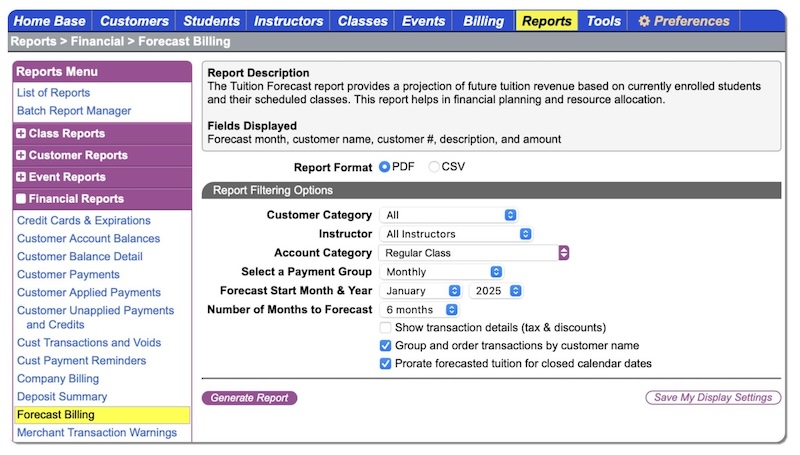Open the forecast start month dropdown

click(420, 291)
